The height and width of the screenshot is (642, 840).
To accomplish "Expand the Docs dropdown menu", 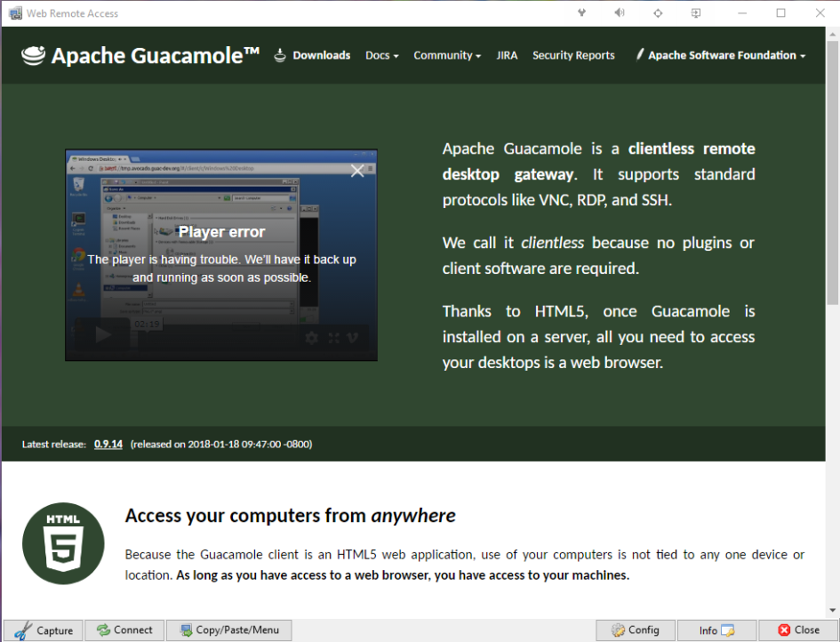I will [x=381, y=55].
